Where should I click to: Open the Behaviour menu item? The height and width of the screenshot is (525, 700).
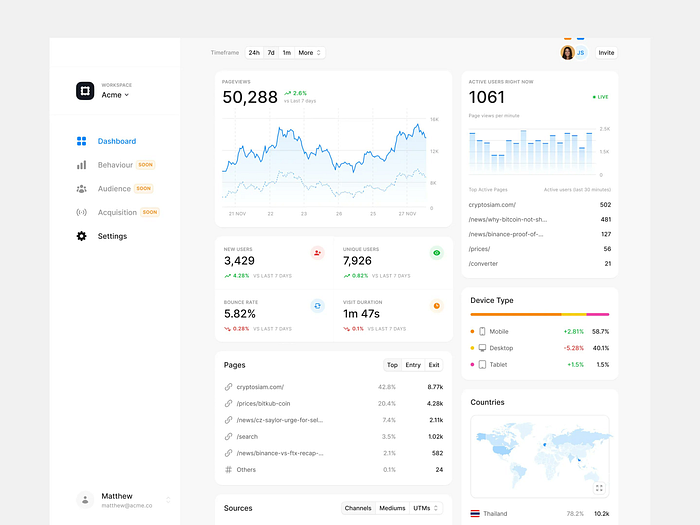coord(115,165)
